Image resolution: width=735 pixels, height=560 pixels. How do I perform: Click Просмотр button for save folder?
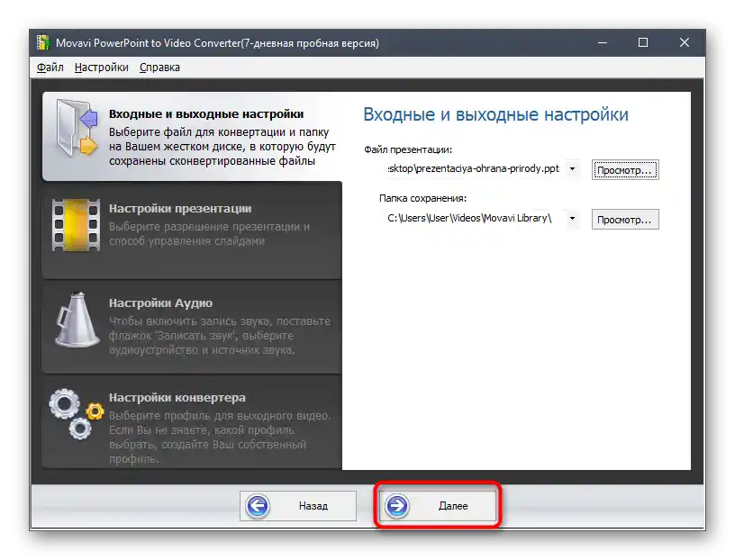[x=625, y=220]
